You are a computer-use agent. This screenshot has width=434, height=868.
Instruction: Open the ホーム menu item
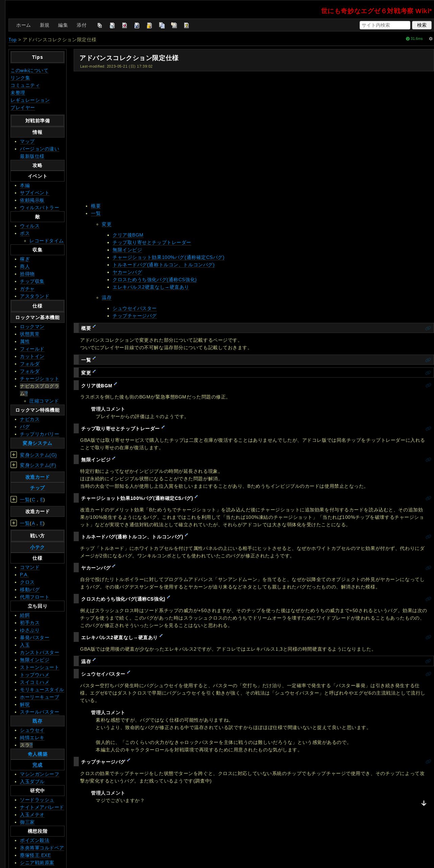[23, 25]
